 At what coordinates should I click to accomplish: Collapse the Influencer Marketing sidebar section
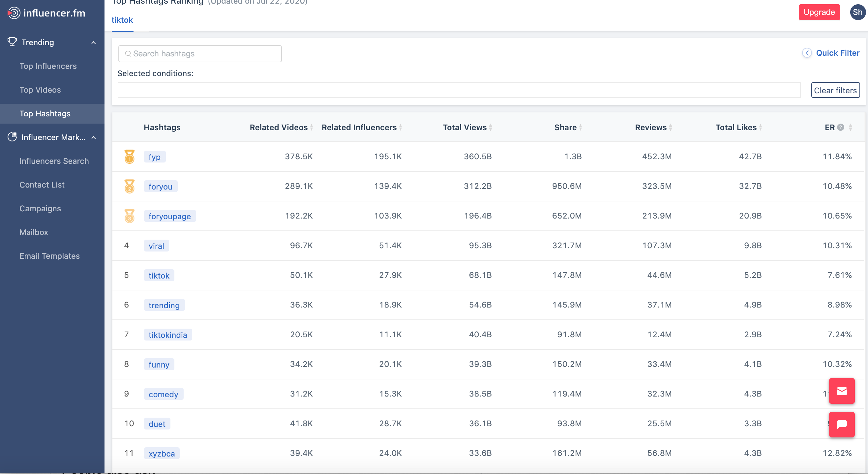94,137
